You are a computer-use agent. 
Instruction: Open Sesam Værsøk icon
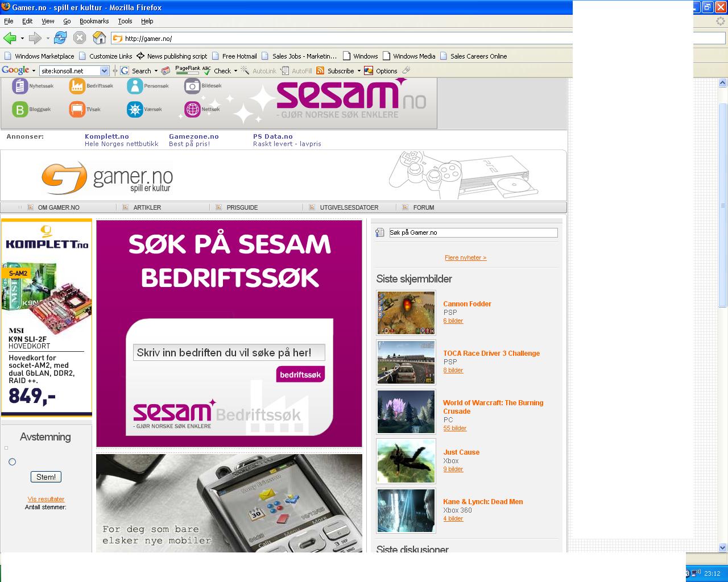pyautogui.click(x=135, y=109)
